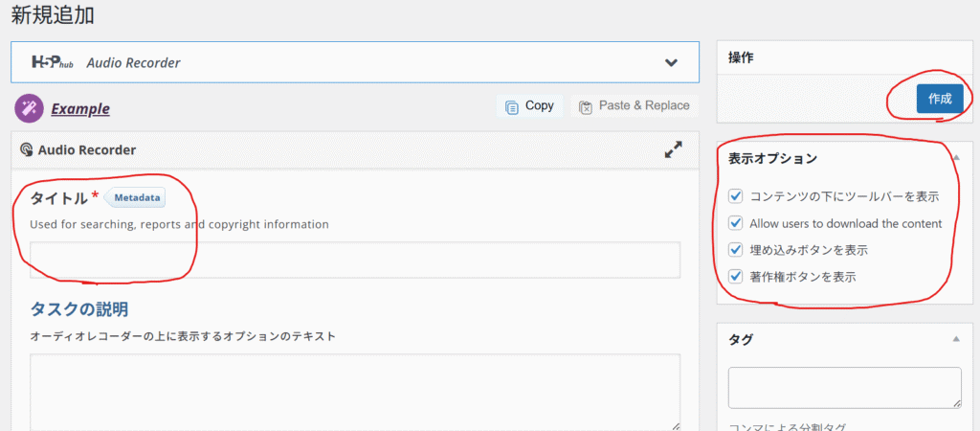The height and width of the screenshot is (431, 980).
Task: Toggle 埋め込みボタンを表示 checkbox
Action: 736,250
